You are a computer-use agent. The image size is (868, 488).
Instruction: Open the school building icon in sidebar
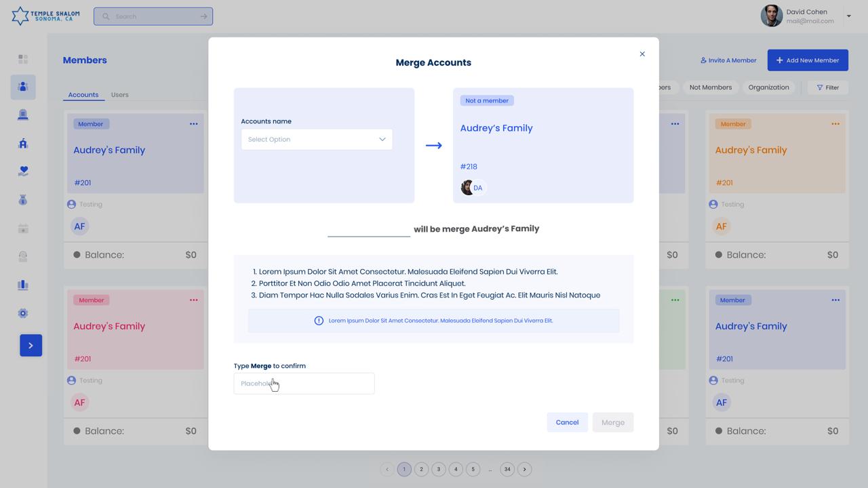tap(23, 143)
